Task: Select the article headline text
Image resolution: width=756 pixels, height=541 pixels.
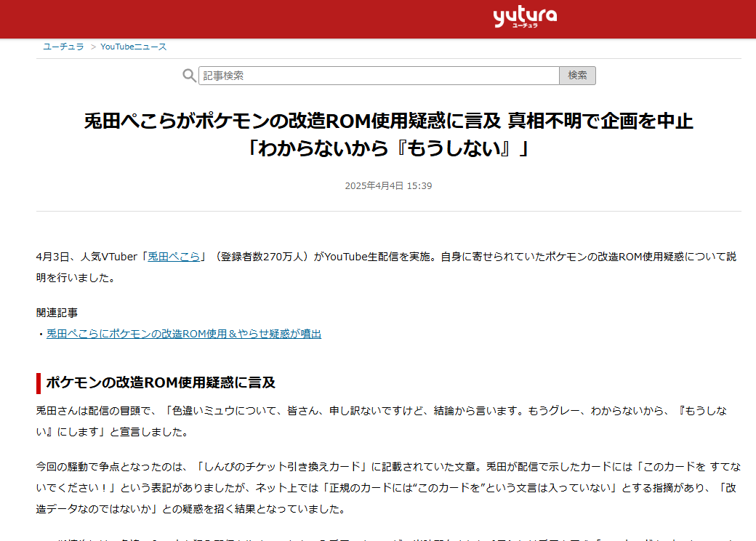Action: click(389, 134)
